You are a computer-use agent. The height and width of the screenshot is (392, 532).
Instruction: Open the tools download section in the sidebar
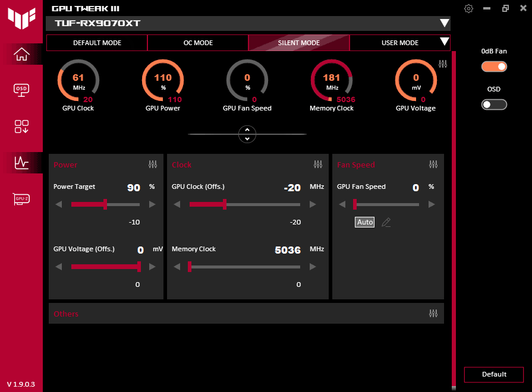pos(21,127)
